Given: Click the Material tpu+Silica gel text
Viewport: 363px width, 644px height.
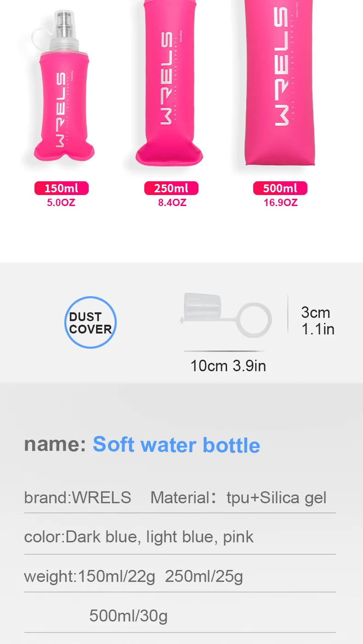Looking at the screenshot, I should 238,497.
